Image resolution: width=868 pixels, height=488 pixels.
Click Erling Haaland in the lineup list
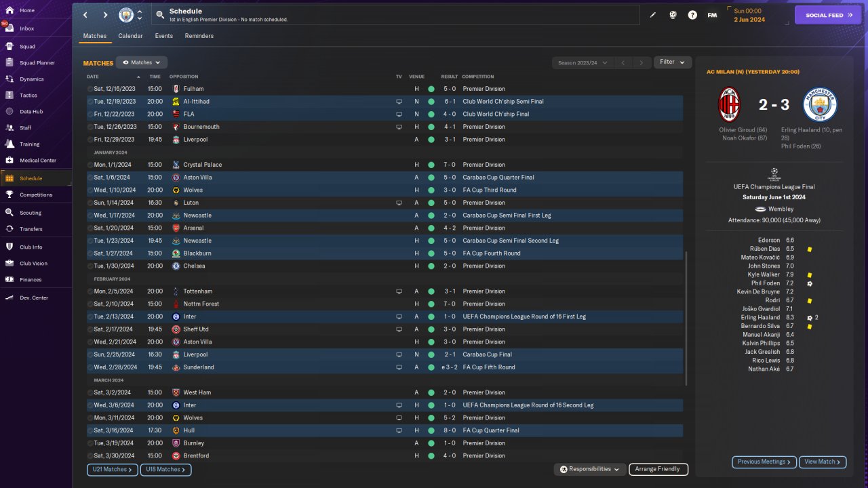(760, 317)
